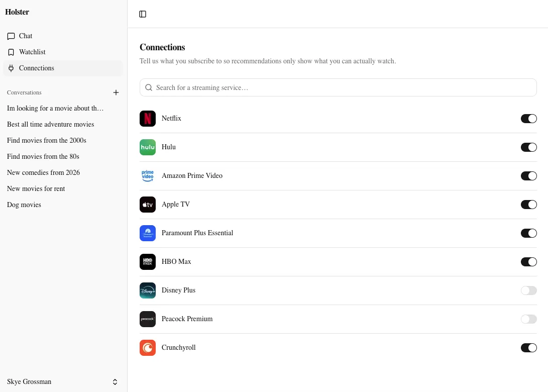Go to the Watchlist page
Viewport: 548px width, 392px height.
[63, 52]
